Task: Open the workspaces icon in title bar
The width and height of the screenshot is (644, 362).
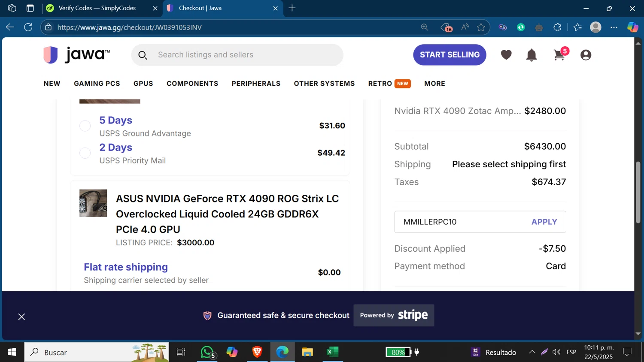Action: pyautogui.click(x=12, y=8)
